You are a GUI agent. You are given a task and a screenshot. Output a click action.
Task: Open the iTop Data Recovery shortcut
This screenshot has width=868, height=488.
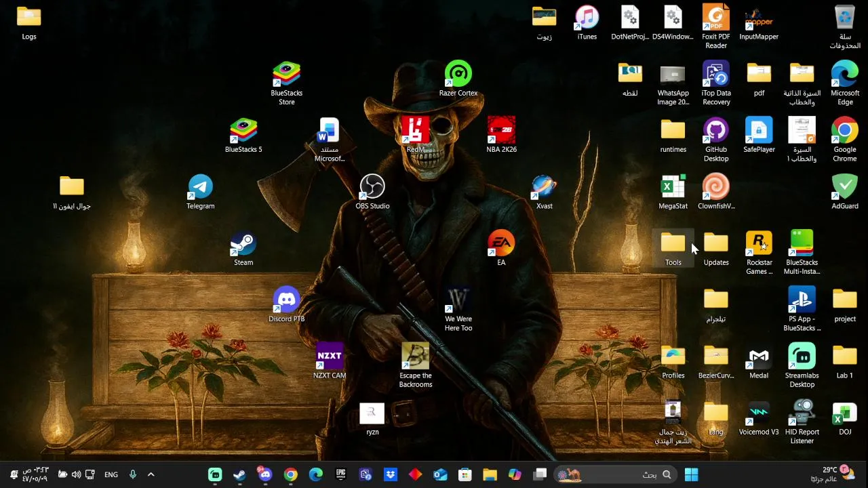(716, 83)
